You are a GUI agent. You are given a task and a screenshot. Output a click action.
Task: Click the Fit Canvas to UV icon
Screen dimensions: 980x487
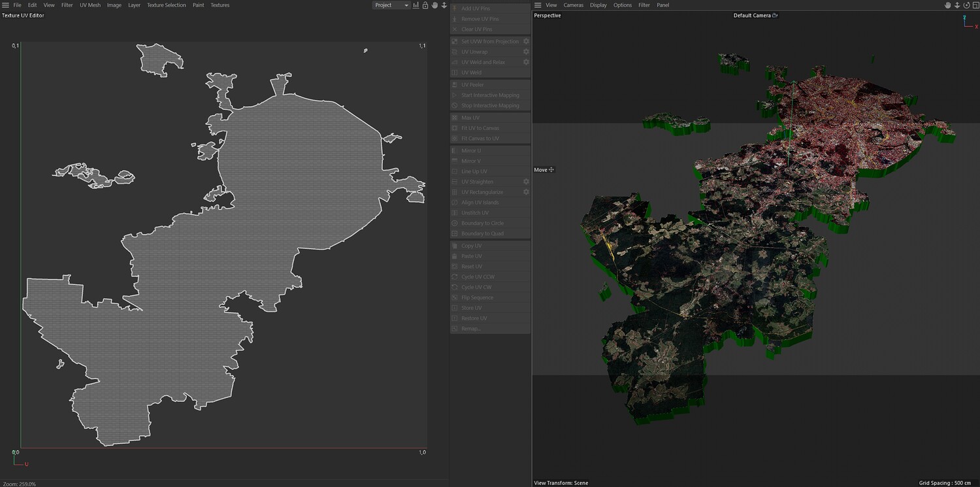tap(455, 139)
